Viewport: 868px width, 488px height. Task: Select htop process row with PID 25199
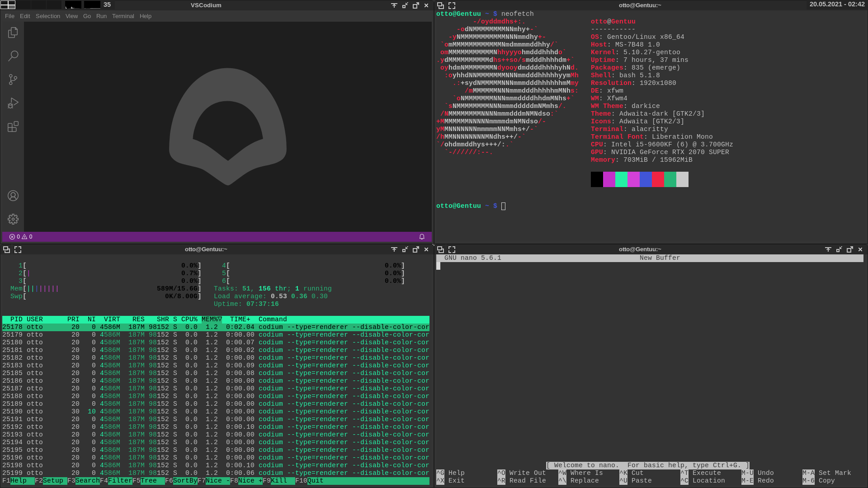coord(216,473)
